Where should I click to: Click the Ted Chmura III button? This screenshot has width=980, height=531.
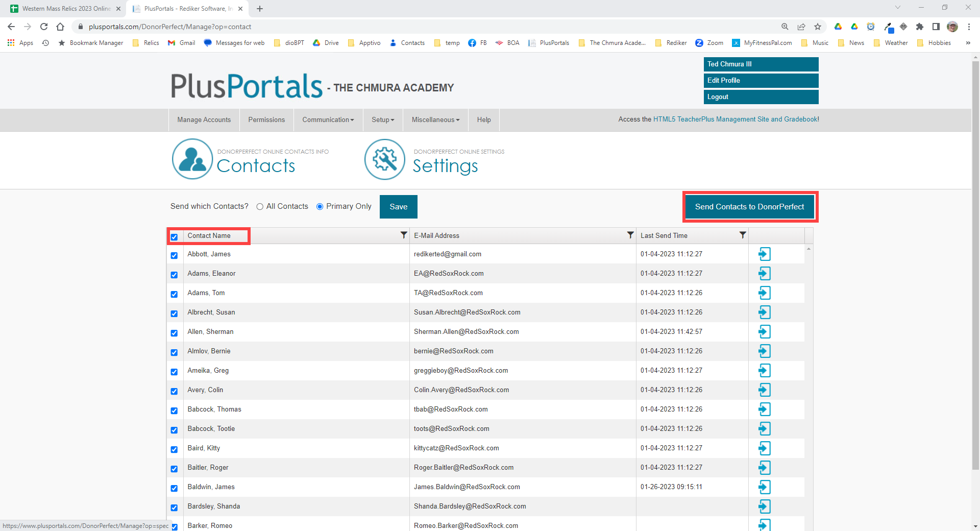tap(761, 64)
